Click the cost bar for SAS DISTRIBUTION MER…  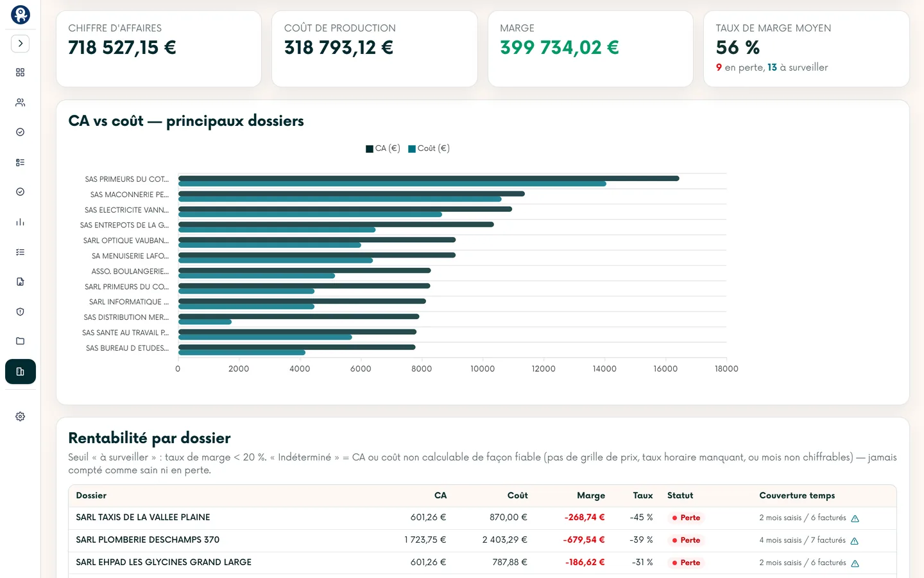point(205,322)
